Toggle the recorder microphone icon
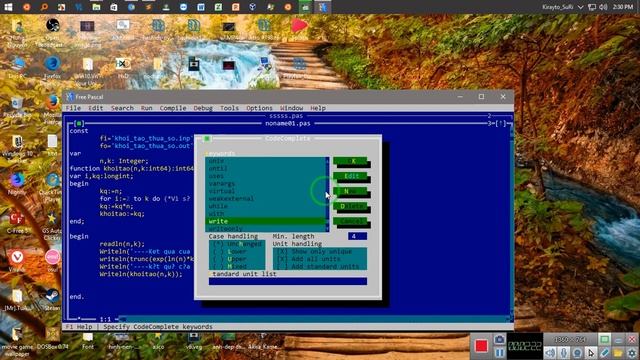 564,353
